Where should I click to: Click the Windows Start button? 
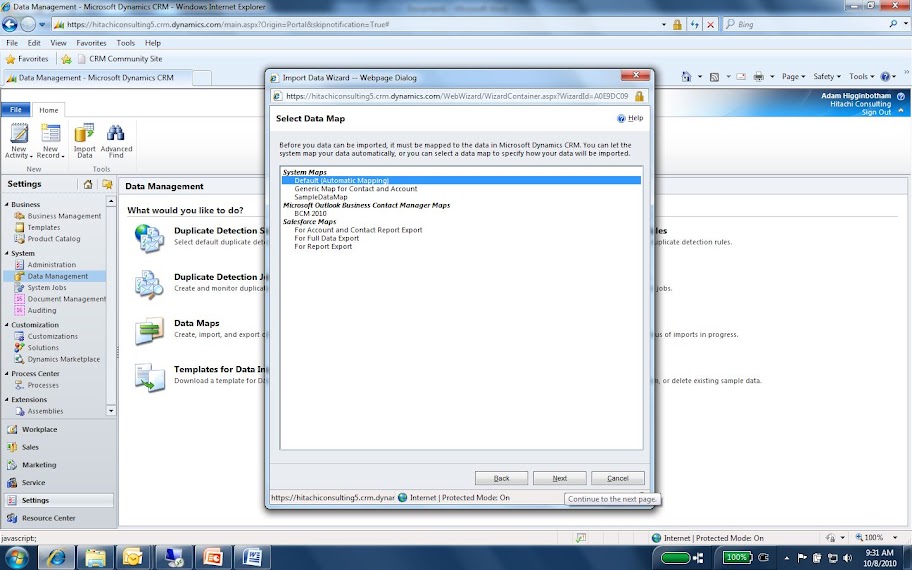[16, 558]
